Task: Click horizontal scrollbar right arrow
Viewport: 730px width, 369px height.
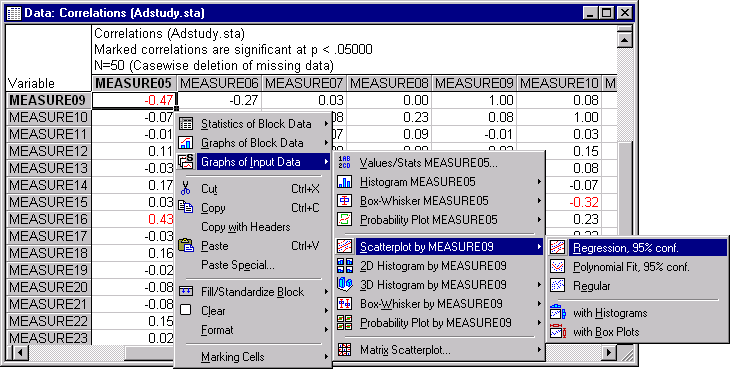Action: coord(608,352)
